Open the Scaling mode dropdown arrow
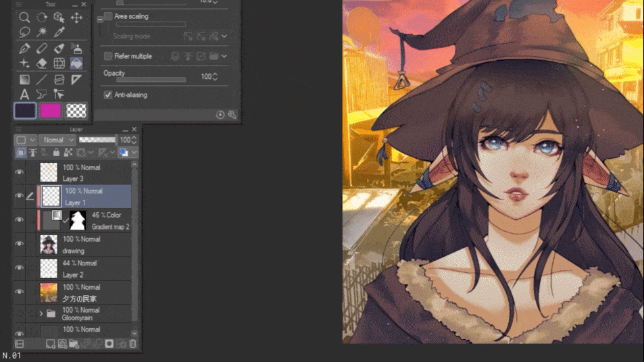 tap(224, 36)
